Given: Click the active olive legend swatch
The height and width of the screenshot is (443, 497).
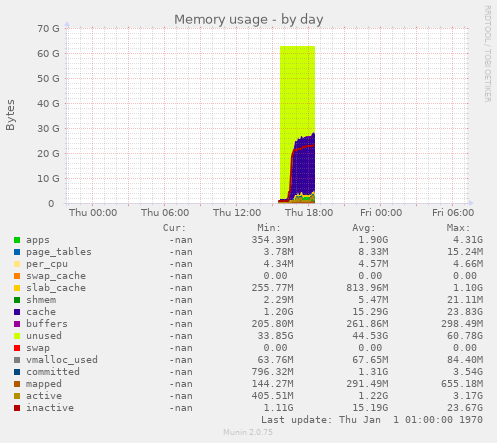Looking at the screenshot, I should (x=17, y=396).
